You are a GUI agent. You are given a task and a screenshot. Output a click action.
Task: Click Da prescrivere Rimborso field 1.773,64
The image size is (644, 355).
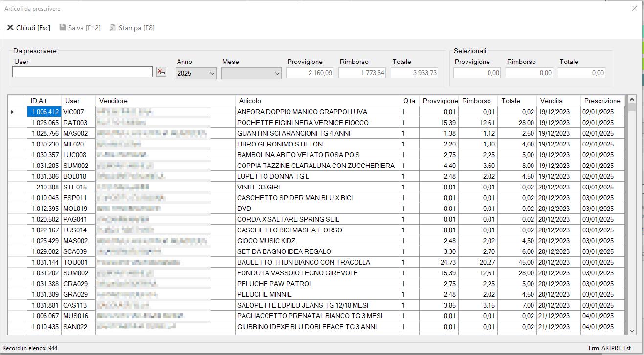[362, 73]
